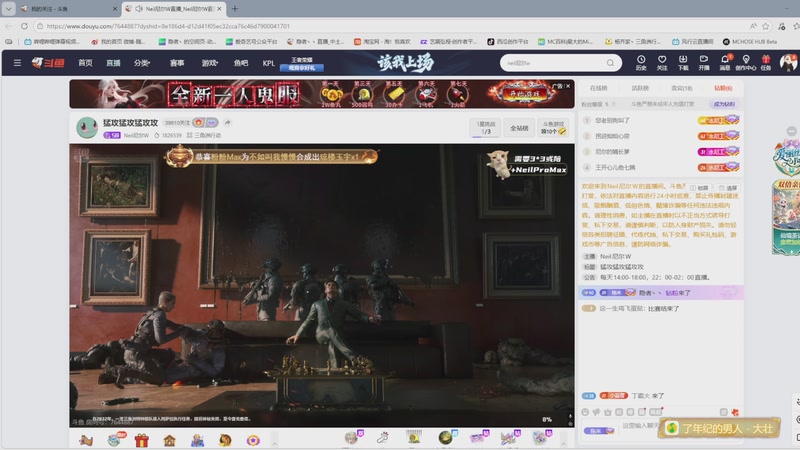Open 下载 download icon
The image size is (800, 450).
[x=683, y=63]
